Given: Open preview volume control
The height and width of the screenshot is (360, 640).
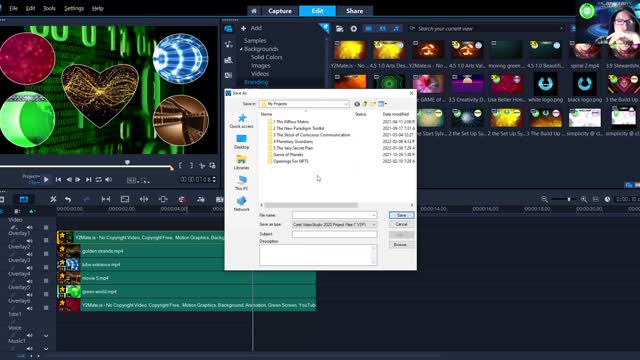Looking at the screenshot, I should [109, 180].
